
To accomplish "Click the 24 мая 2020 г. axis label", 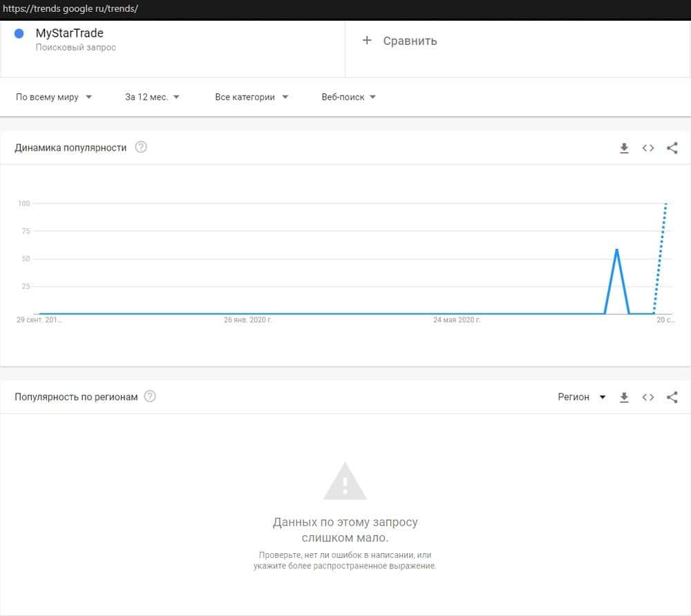I will pyautogui.click(x=457, y=319).
